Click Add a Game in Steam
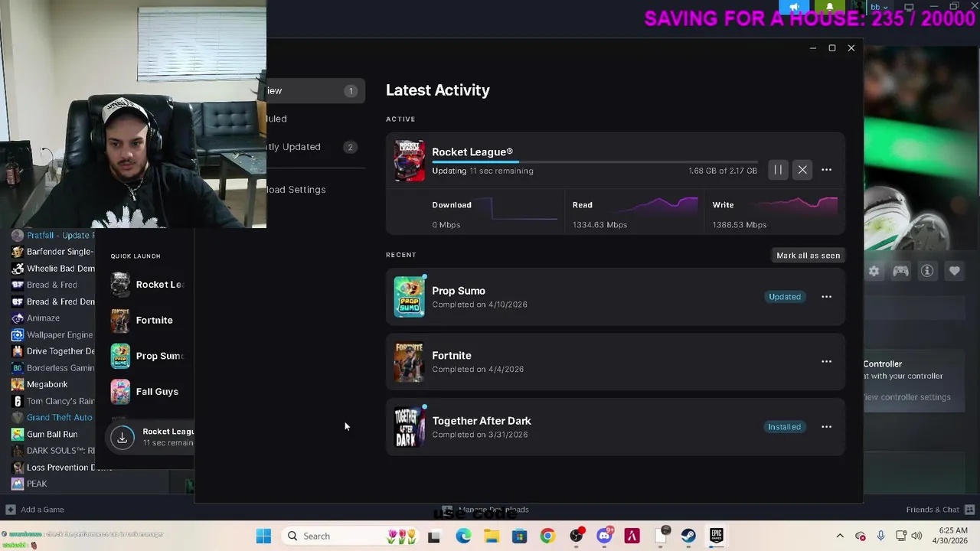This screenshot has width=980, height=551. point(35,510)
